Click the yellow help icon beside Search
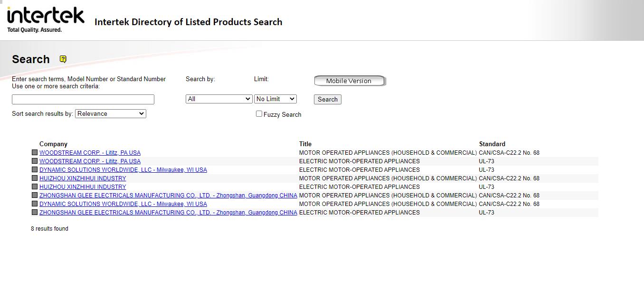The image size is (644, 308). click(x=63, y=59)
